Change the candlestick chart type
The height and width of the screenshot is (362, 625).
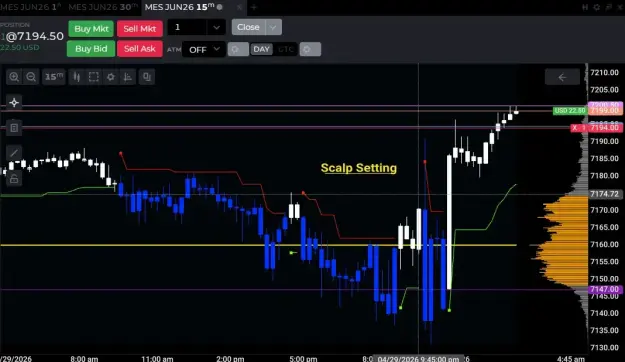[77, 77]
